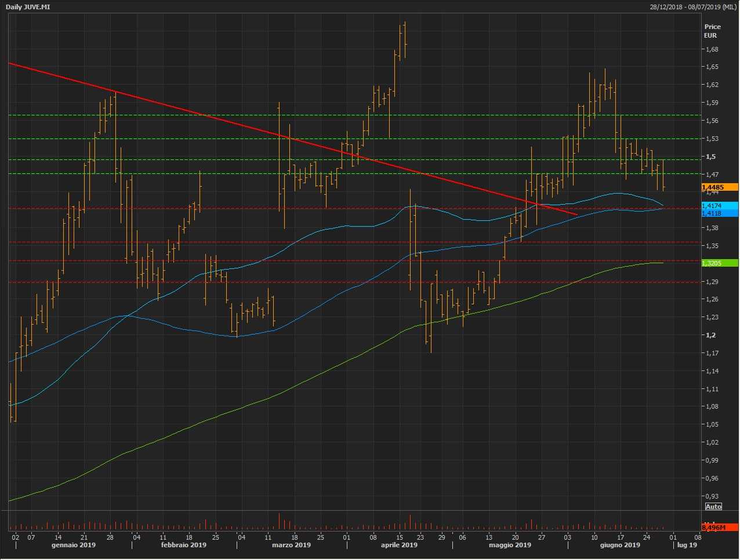This screenshot has width=740, height=560.
Task: Click the aprile 2019 month label
Action: point(399,545)
